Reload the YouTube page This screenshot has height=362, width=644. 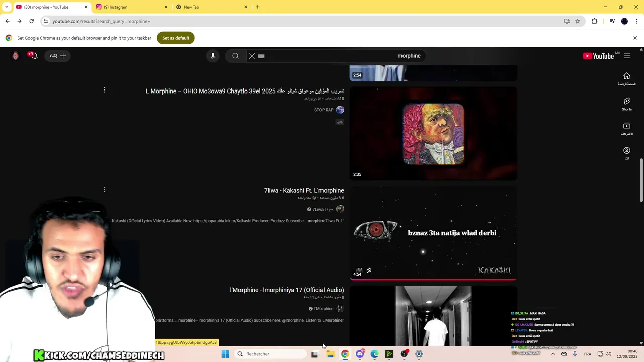[x=31, y=21]
